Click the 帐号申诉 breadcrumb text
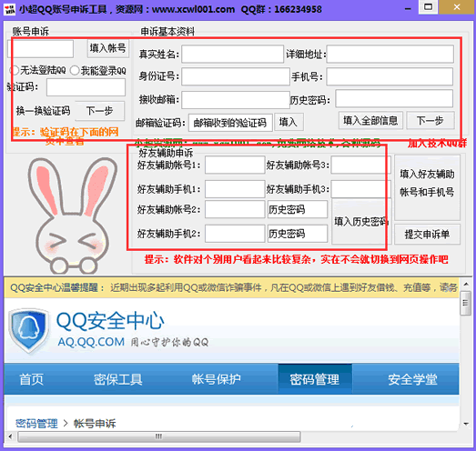 click(95, 423)
